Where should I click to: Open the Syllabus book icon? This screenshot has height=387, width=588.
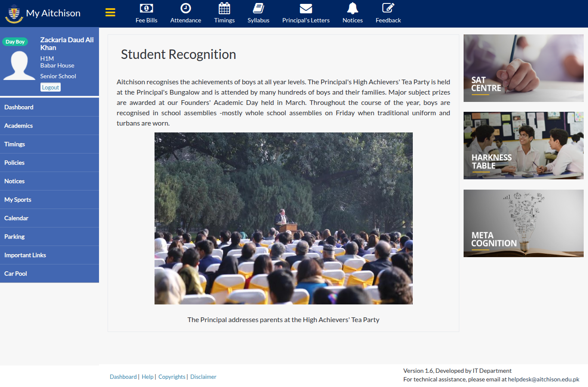(258, 8)
